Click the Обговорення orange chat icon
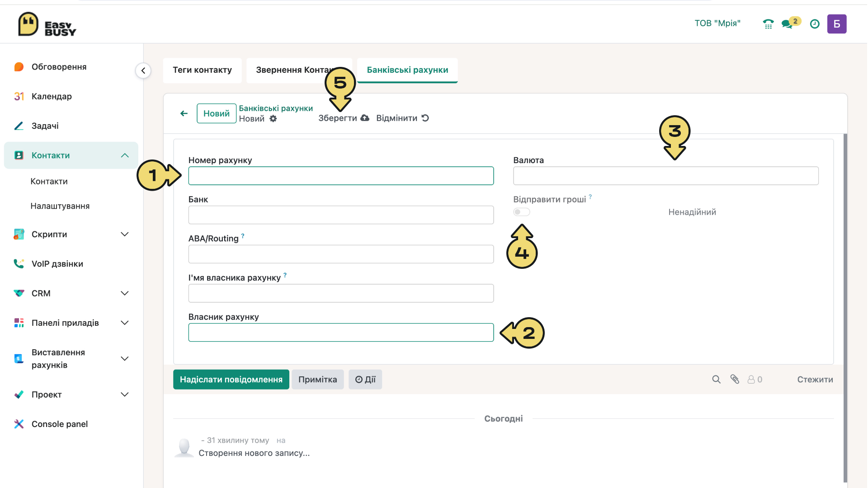The height and width of the screenshot is (488, 868). (x=19, y=67)
